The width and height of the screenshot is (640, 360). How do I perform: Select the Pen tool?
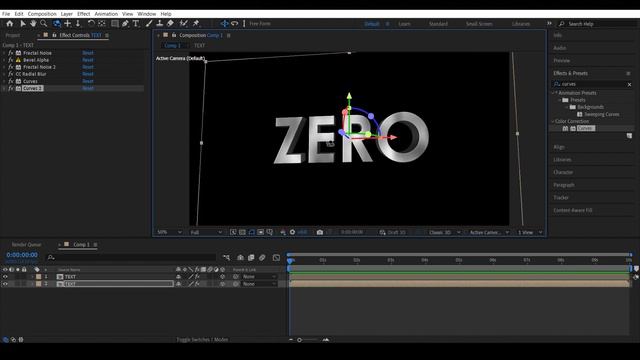click(126, 24)
